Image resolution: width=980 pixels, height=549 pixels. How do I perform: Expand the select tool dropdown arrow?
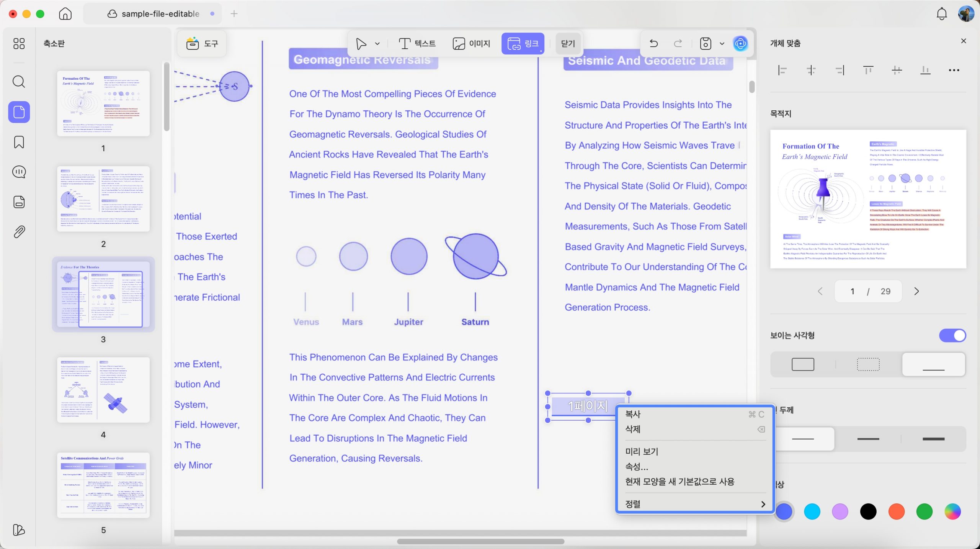tap(377, 44)
